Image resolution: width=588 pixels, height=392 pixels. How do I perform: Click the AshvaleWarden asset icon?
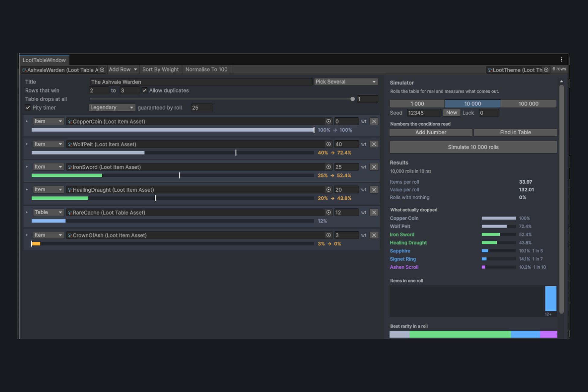24,70
